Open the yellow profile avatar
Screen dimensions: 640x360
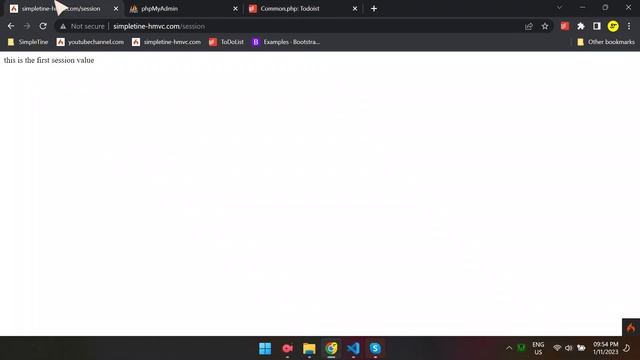(613, 26)
